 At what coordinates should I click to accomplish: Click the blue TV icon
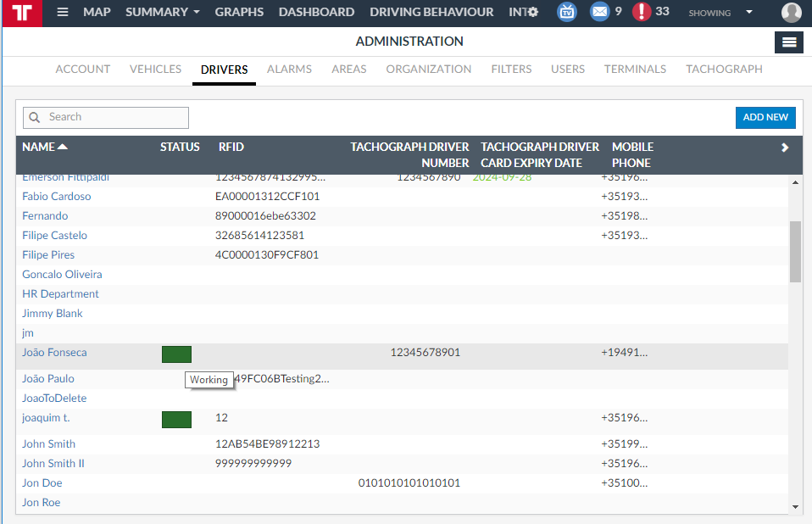click(566, 13)
